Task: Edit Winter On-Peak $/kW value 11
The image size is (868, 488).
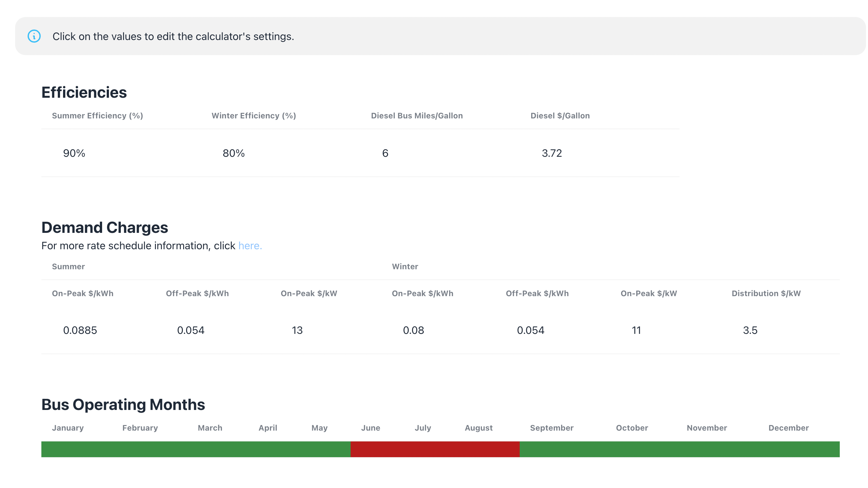Action: (636, 330)
